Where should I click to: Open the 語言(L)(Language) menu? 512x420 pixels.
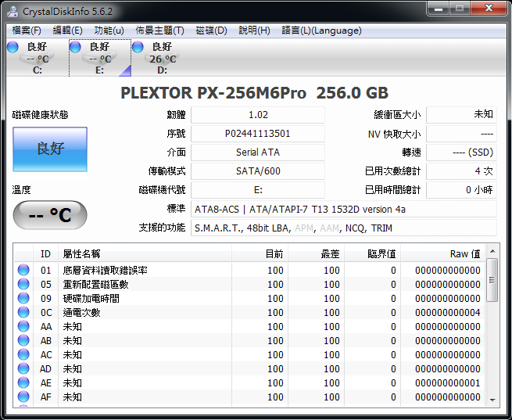tap(321, 31)
